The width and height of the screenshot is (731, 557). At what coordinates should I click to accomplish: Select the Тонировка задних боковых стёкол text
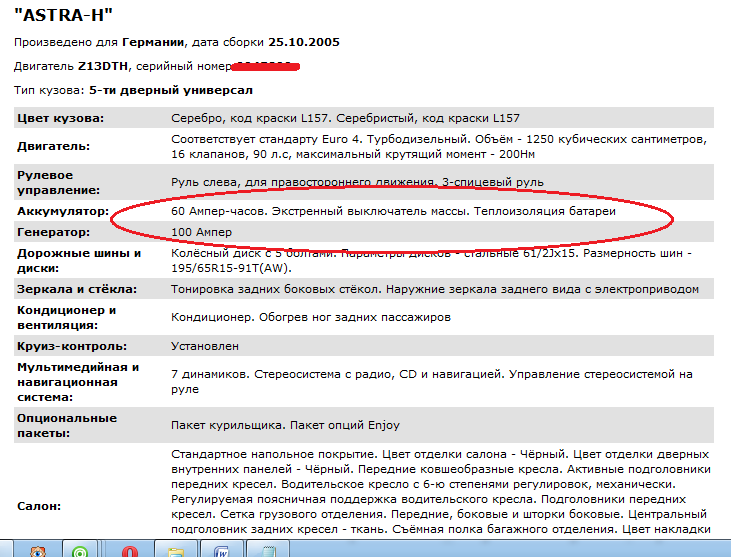point(275,289)
